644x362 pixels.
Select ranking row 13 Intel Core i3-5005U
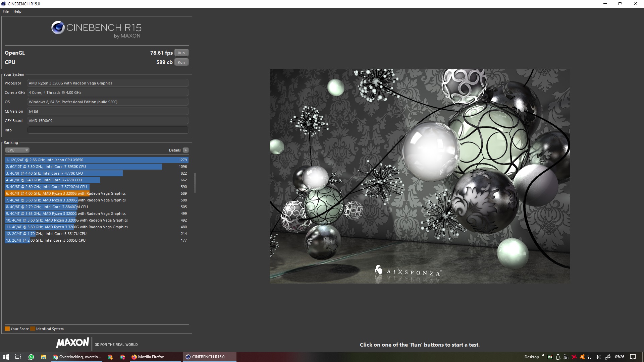point(97,240)
